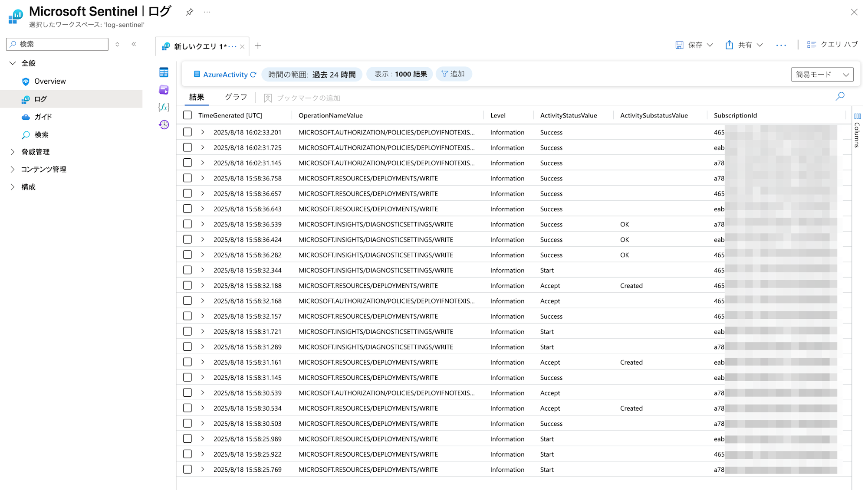Click ActivitySubstatusValue column header

[x=654, y=115]
